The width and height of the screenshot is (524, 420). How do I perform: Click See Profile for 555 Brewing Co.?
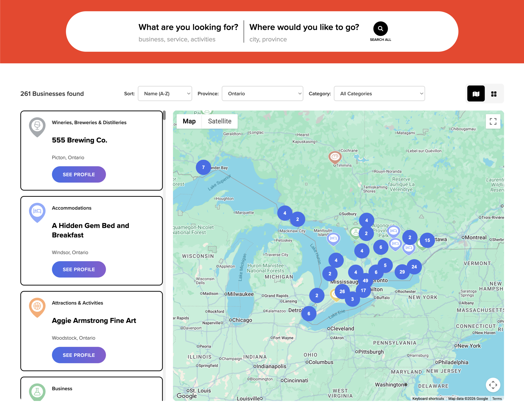click(79, 174)
